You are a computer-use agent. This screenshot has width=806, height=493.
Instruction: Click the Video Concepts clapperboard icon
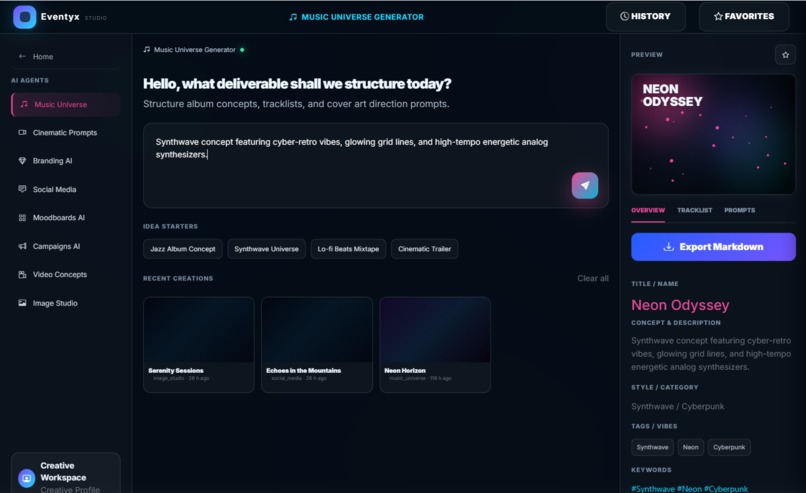(22, 275)
